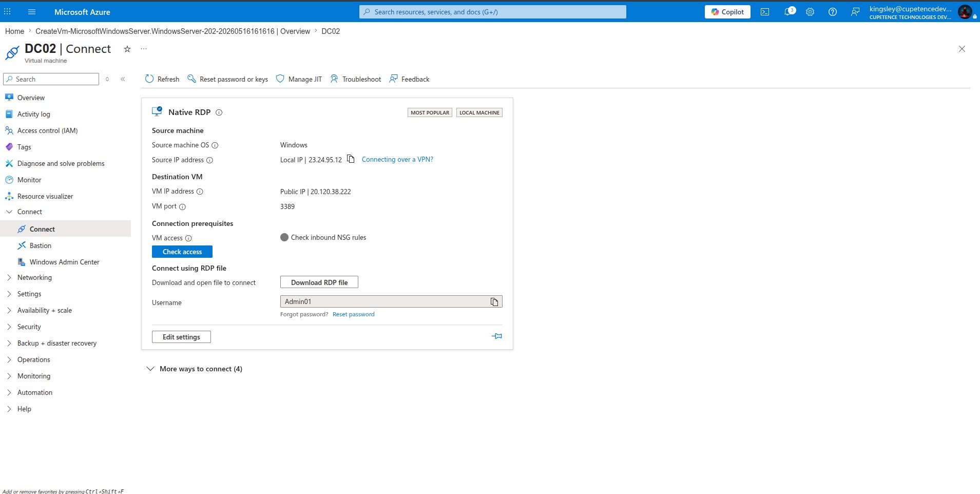
Task: Collapse the sidebar with double chevron
Action: coord(123,79)
